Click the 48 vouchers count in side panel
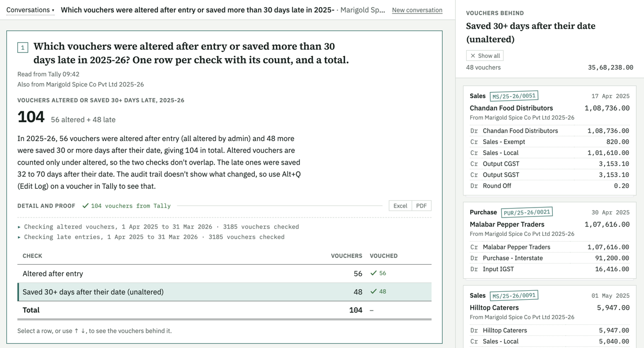 (483, 67)
